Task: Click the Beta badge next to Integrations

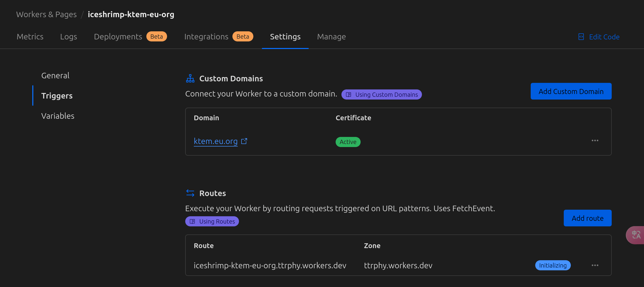Action: (243, 36)
